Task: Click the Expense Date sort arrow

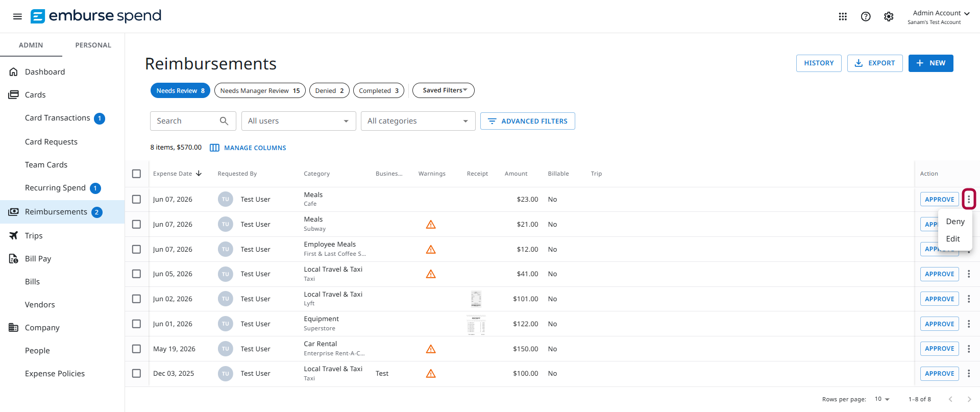Action: click(199, 174)
